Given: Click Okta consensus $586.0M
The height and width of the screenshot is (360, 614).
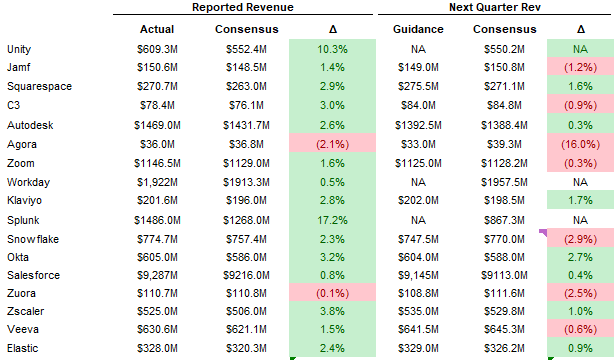Looking at the screenshot, I should (x=246, y=257).
